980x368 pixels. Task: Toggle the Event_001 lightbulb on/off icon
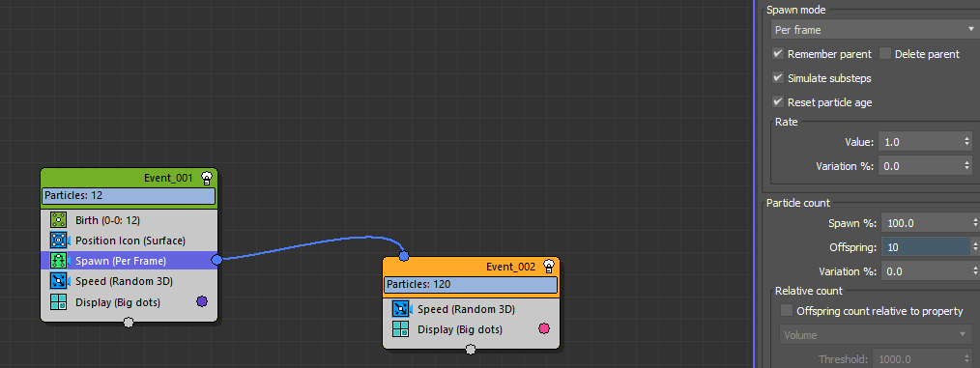206,178
